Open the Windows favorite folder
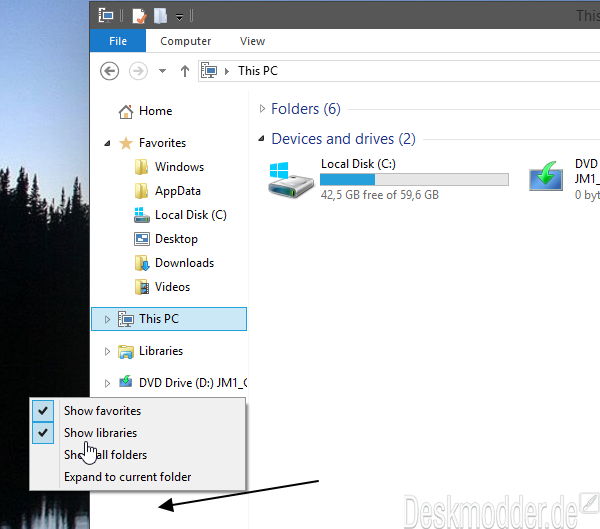Image resolution: width=600 pixels, height=529 pixels. (179, 167)
